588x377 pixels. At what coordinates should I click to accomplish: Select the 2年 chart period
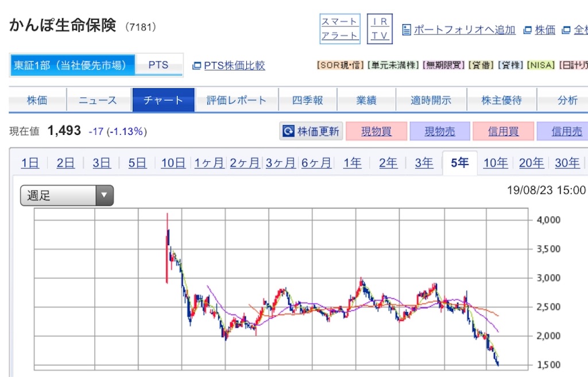(388, 163)
